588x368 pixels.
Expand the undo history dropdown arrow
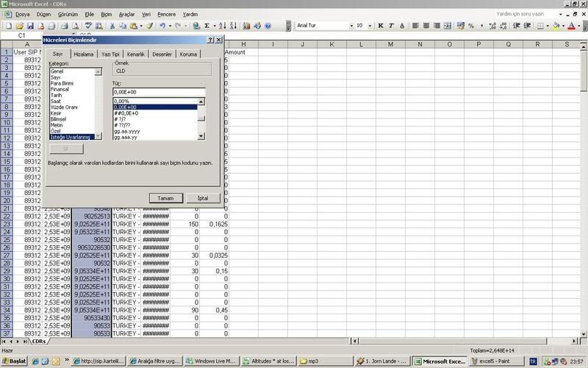[170, 26]
